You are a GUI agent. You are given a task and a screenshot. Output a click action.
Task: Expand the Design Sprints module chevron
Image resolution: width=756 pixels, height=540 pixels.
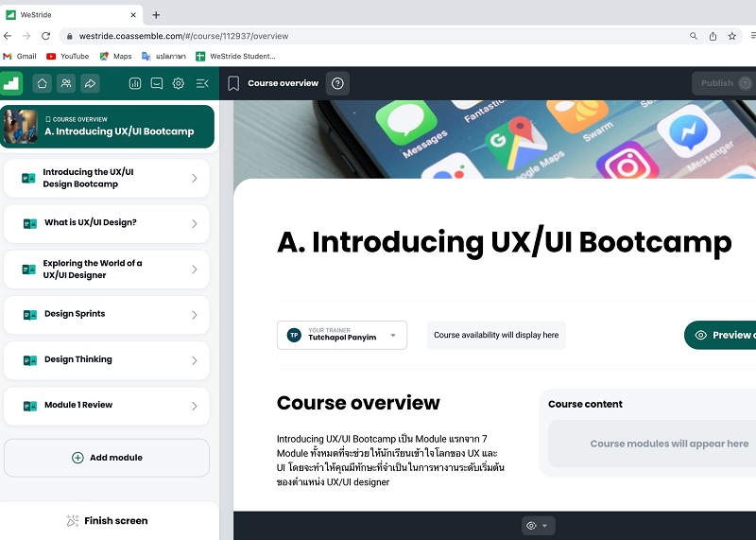coord(195,315)
